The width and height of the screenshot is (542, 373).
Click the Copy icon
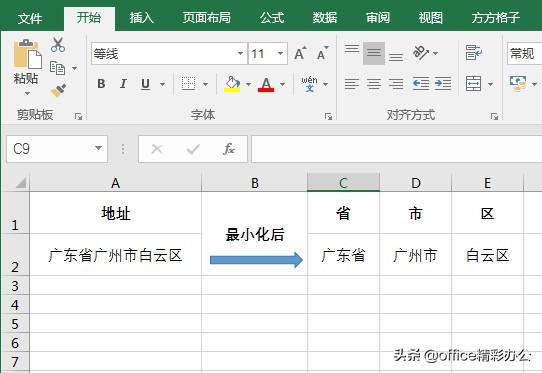[57, 68]
